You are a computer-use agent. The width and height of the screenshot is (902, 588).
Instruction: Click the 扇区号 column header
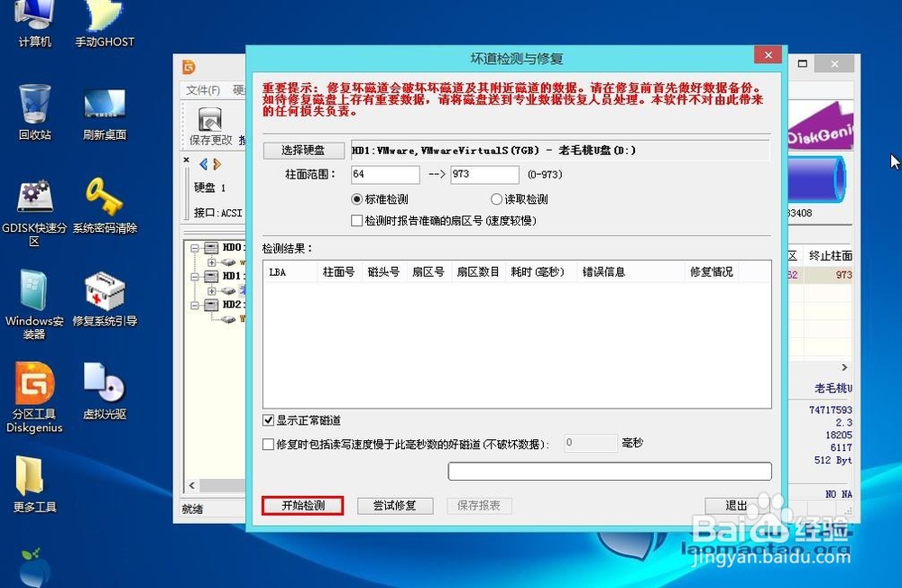pyautogui.click(x=429, y=272)
